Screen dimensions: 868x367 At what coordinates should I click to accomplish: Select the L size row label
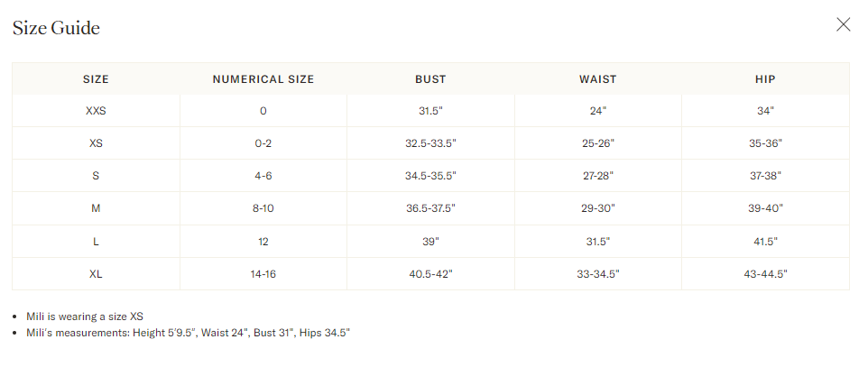click(x=96, y=242)
